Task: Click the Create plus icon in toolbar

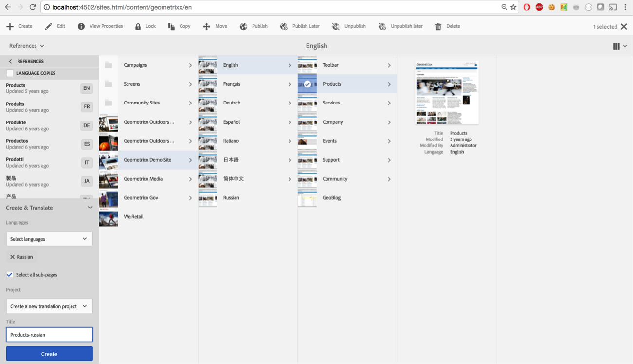Action: pyautogui.click(x=10, y=27)
